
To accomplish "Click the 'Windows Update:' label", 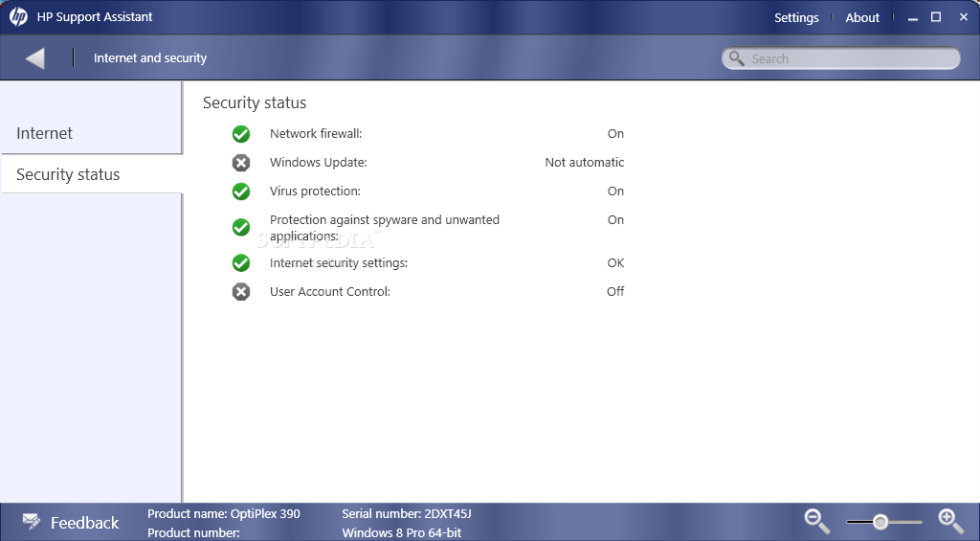I will click(318, 162).
